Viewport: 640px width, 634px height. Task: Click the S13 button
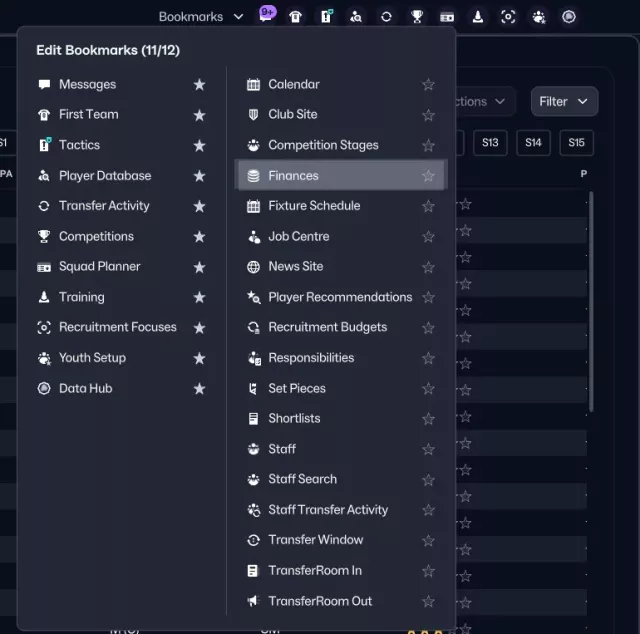point(490,142)
